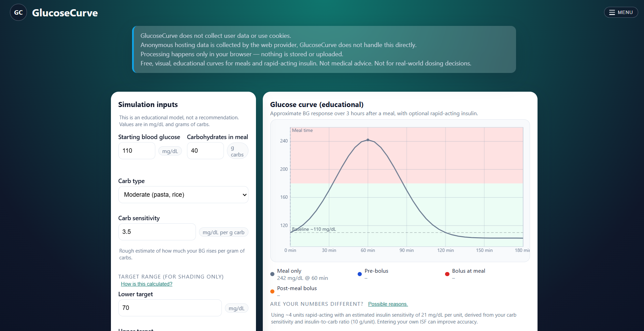Click the curve peak marker at 60 minutes
Viewport: 644px width, 331px height.
[368, 140]
